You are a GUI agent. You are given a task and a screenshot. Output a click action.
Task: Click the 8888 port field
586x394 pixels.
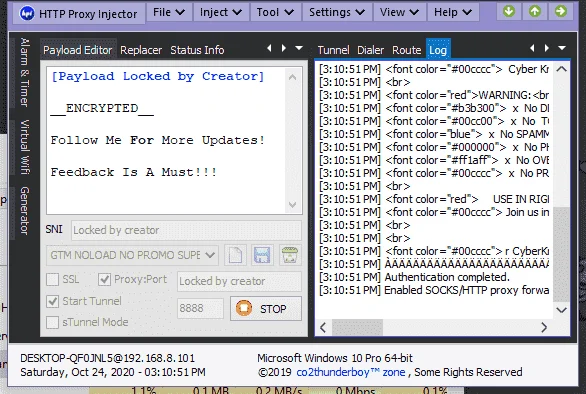[200, 308]
